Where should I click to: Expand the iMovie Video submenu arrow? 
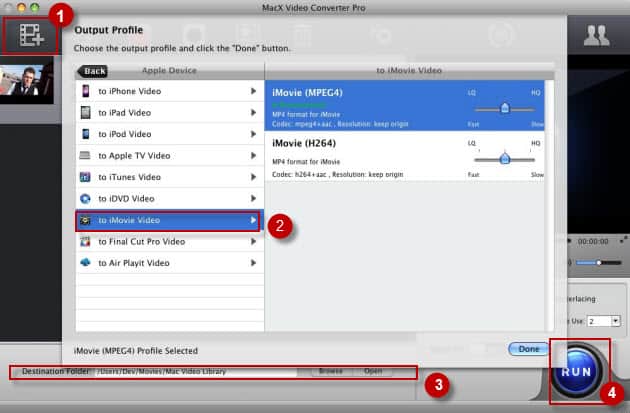(x=253, y=220)
